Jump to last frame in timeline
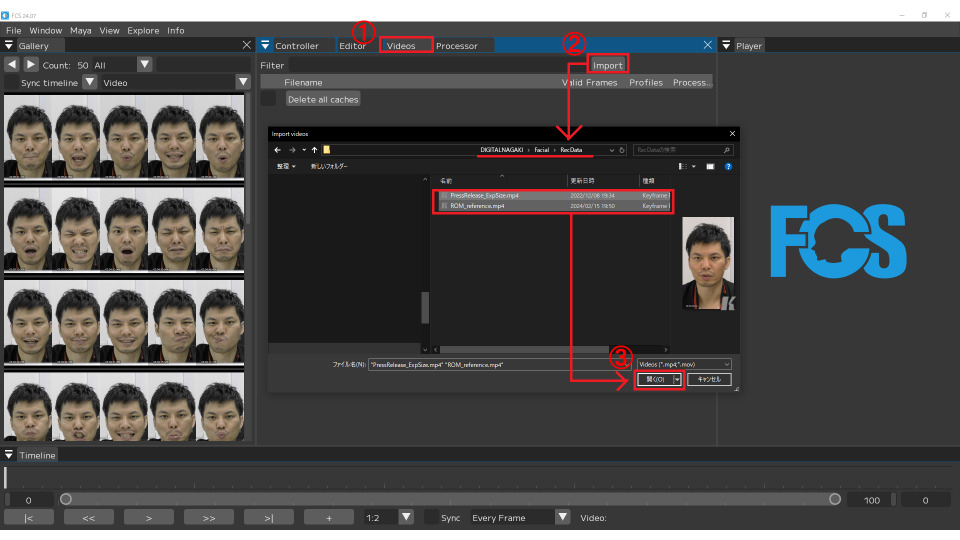 269,517
